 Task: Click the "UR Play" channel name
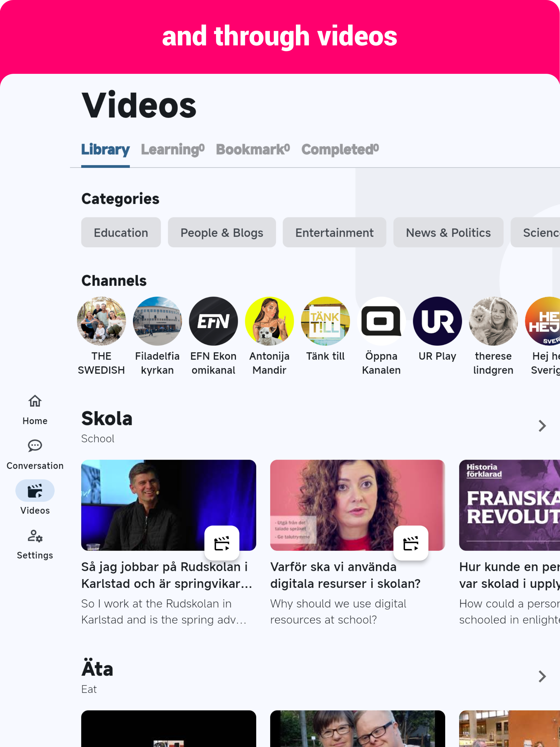(437, 356)
